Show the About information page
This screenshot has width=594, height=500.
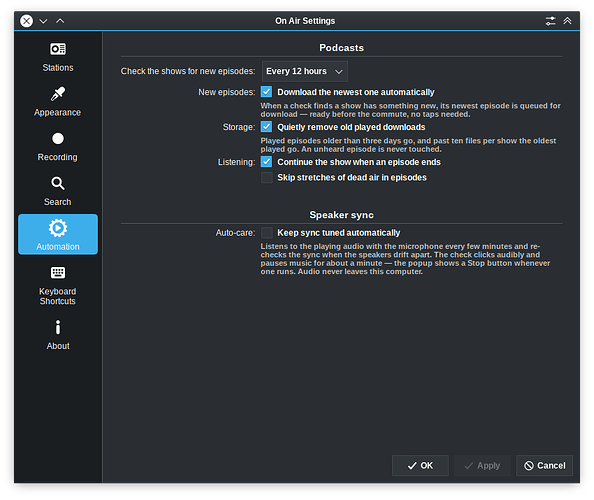tap(58, 335)
